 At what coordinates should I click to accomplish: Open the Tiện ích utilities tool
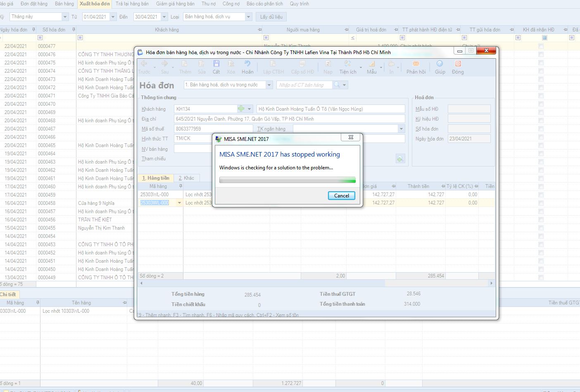coord(348,64)
